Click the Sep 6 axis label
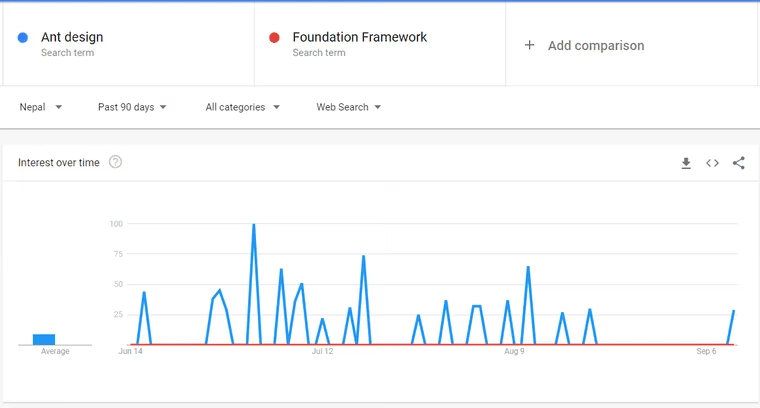Image resolution: width=760 pixels, height=408 pixels. 706,351
